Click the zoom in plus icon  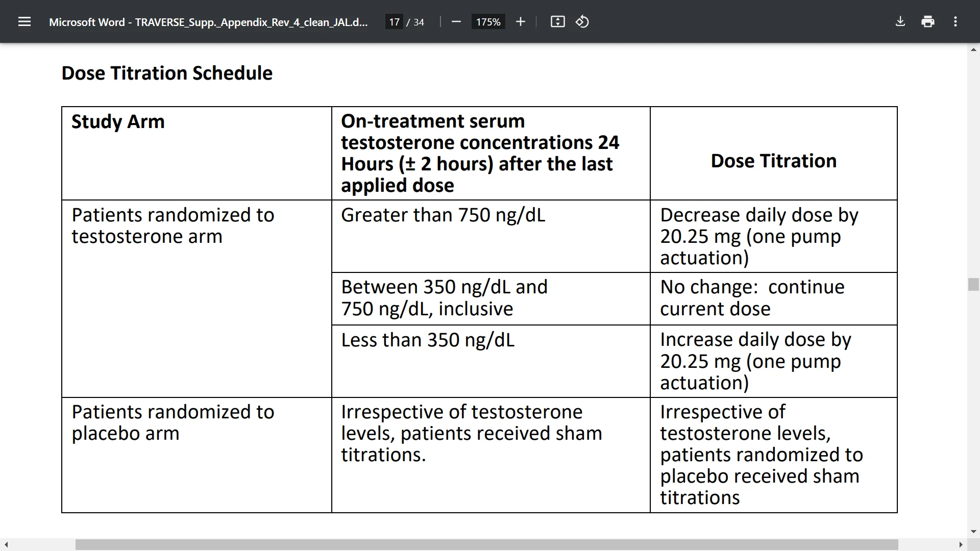(520, 22)
